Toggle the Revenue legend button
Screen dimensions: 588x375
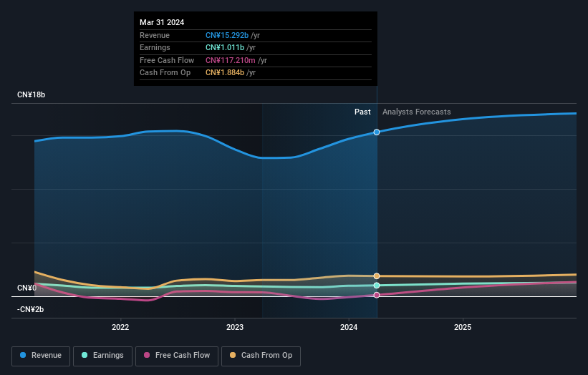[x=41, y=356]
